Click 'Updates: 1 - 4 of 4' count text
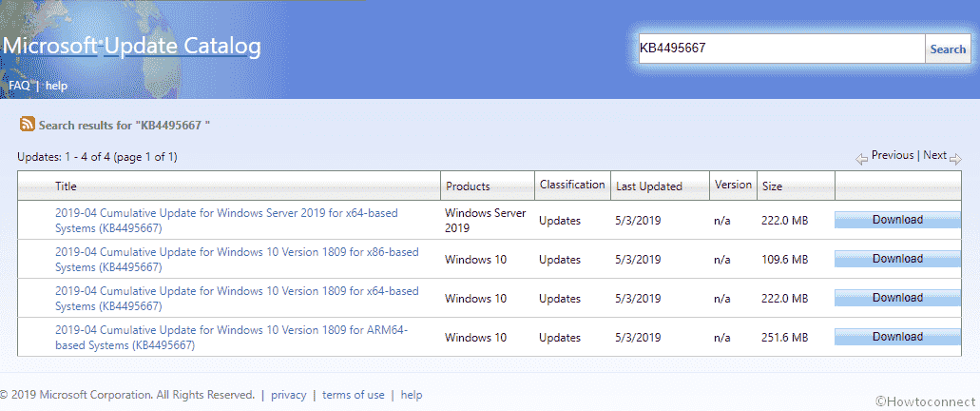The width and height of the screenshot is (980, 411). [98, 157]
